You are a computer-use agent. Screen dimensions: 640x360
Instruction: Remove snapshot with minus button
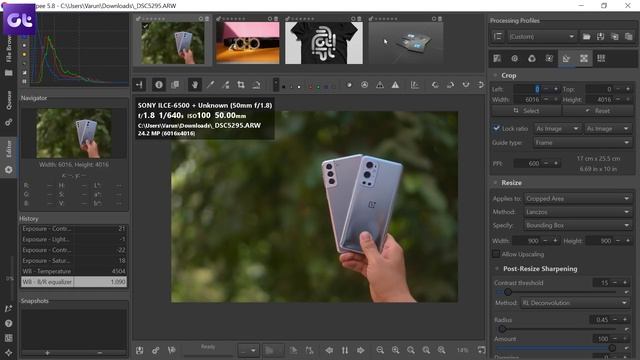(100, 353)
